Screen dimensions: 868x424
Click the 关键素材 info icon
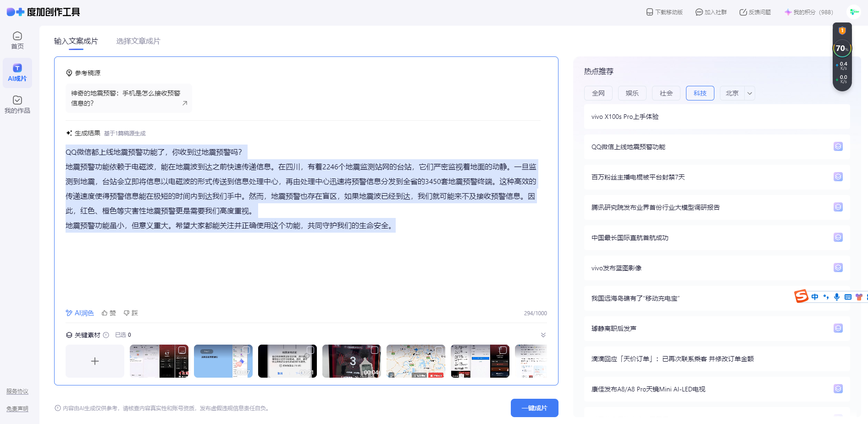point(106,335)
